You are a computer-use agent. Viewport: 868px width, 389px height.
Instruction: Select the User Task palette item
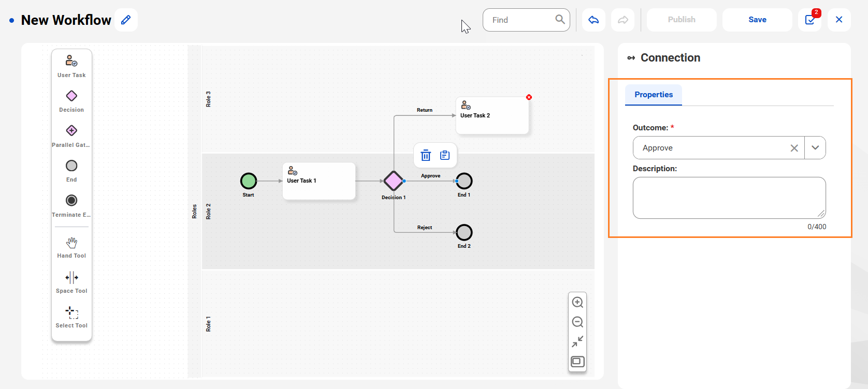click(71, 67)
